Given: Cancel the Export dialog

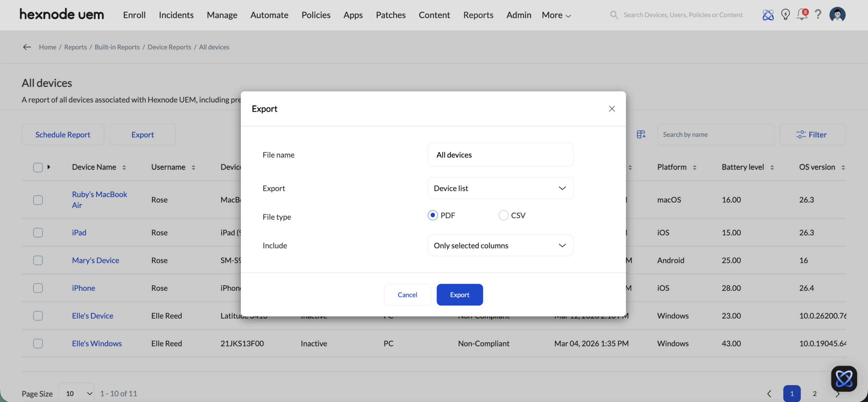Looking at the screenshot, I should tap(407, 295).
